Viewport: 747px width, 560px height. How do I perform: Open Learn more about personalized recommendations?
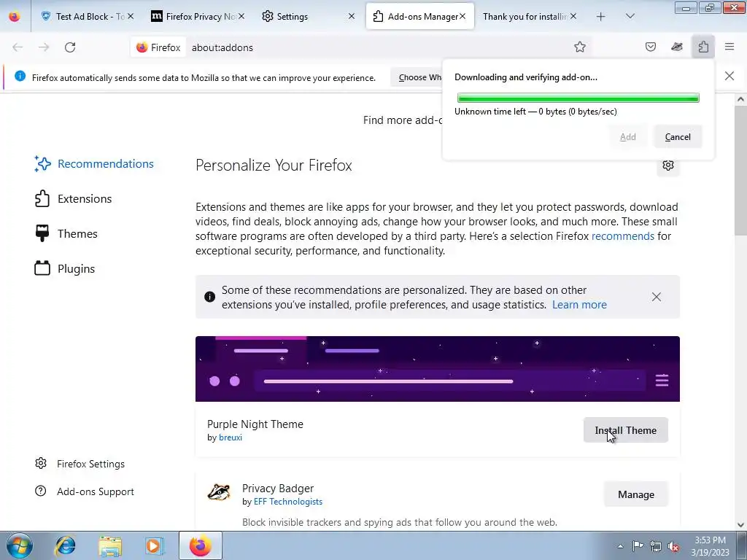(579, 305)
